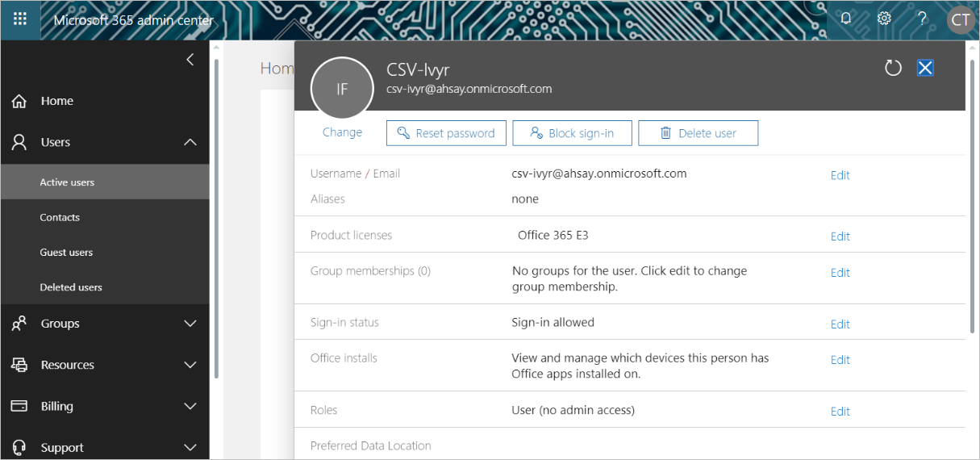Click the help question mark icon
The width and height of the screenshot is (980, 460).
point(922,19)
